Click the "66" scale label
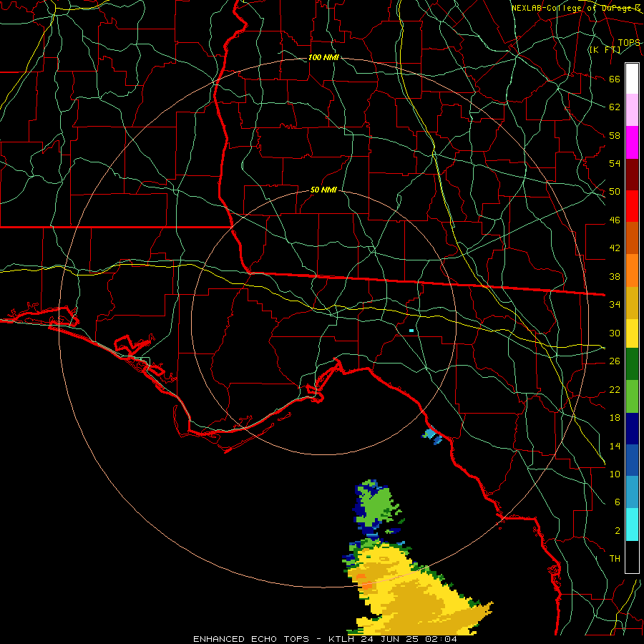This screenshot has height=644, width=644. coord(615,79)
